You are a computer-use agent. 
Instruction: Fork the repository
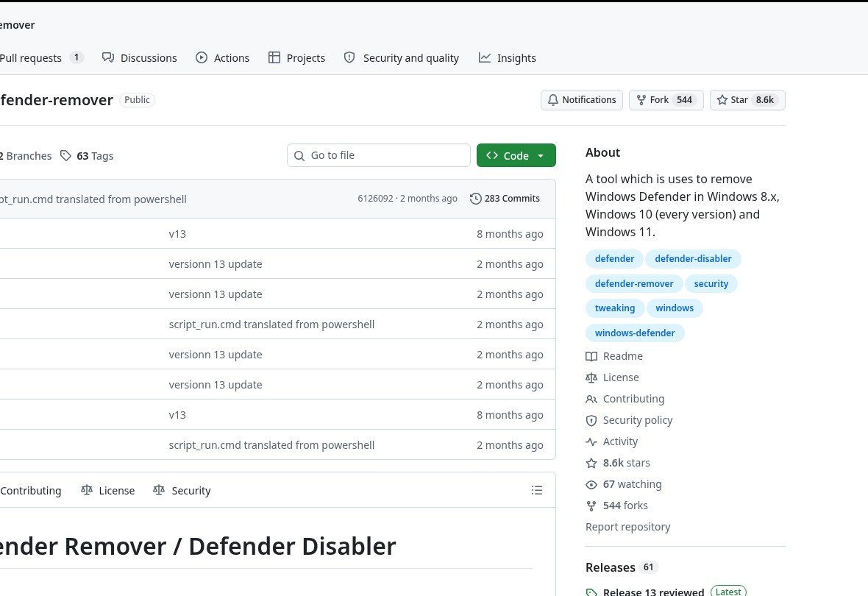tap(666, 100)
